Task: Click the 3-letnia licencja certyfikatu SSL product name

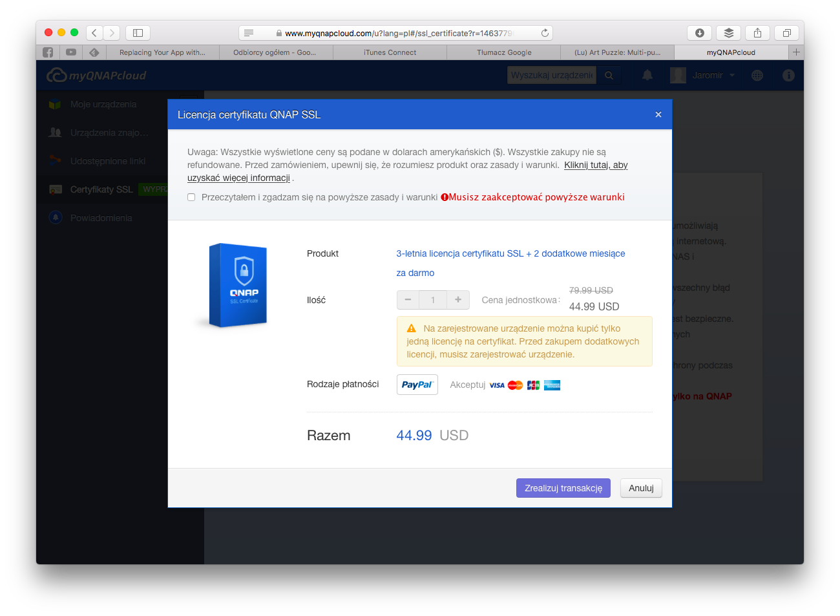Action: (510, 263)
